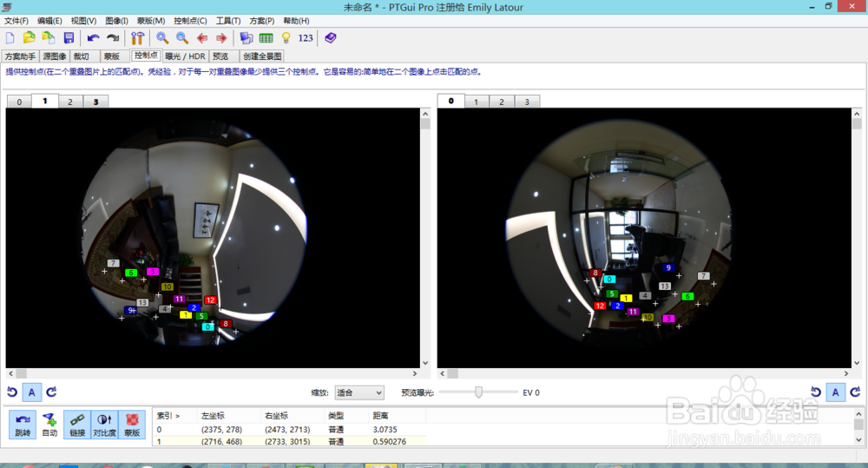Open the 文件(F) menu

pos(16,21)
